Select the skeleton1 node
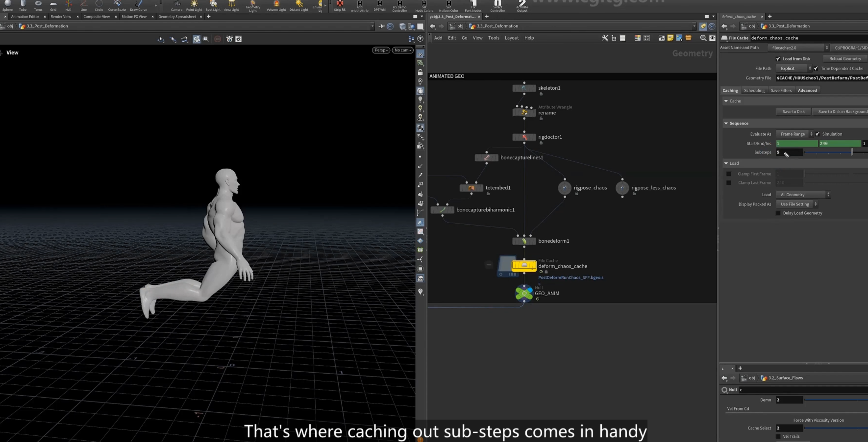868x442 pixels. [524, 88]
